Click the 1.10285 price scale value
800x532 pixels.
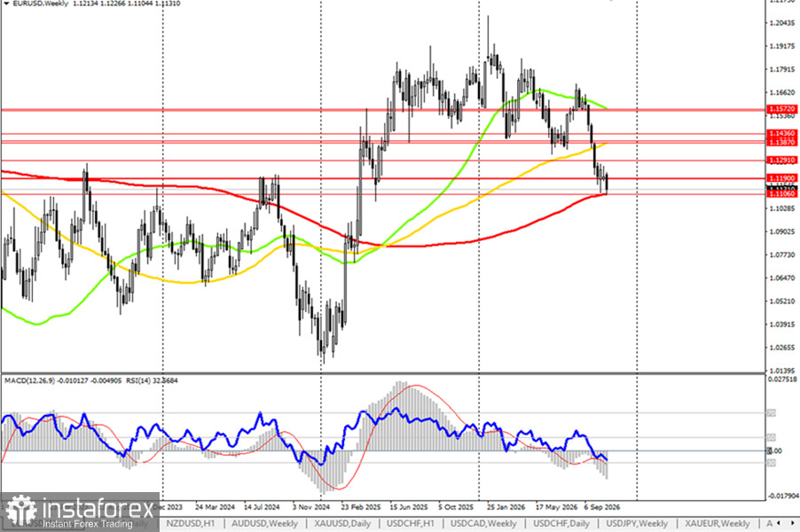(782, 208)
